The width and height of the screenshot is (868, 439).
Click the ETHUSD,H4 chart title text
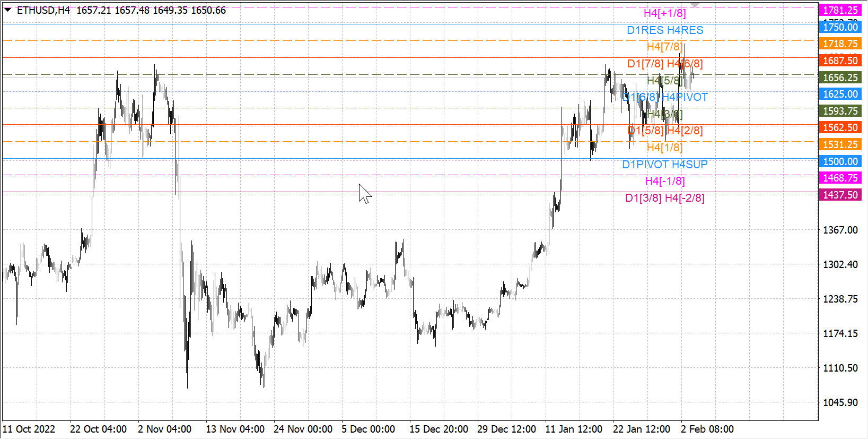point(43,11)
